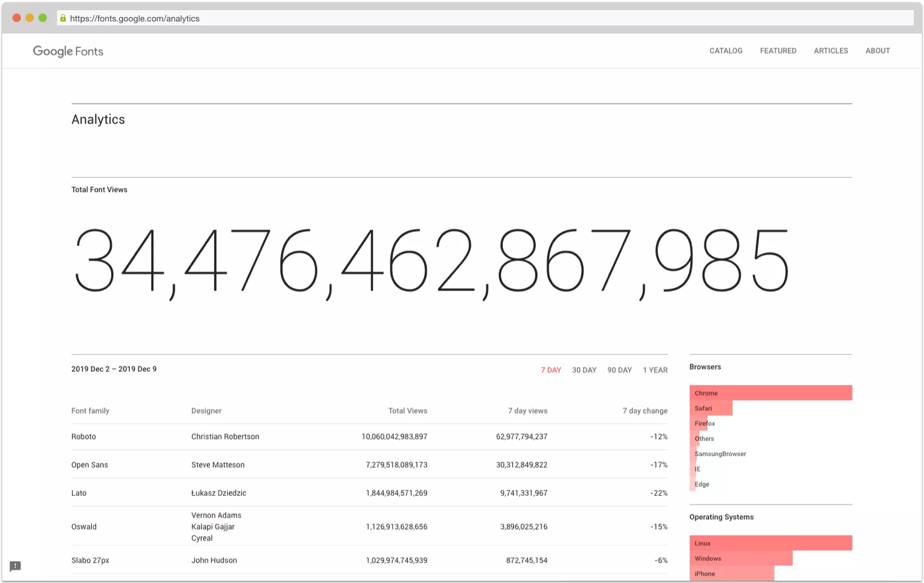924x583 pixels.
Task: Click the Operating Systems section heading
Action: pyautogui.click(x=721, y=517)
